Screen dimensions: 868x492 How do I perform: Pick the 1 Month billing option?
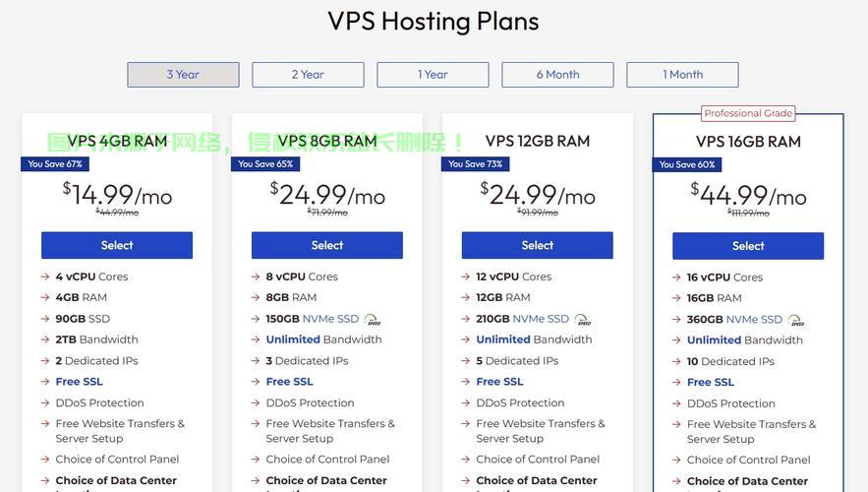(682, 75)
